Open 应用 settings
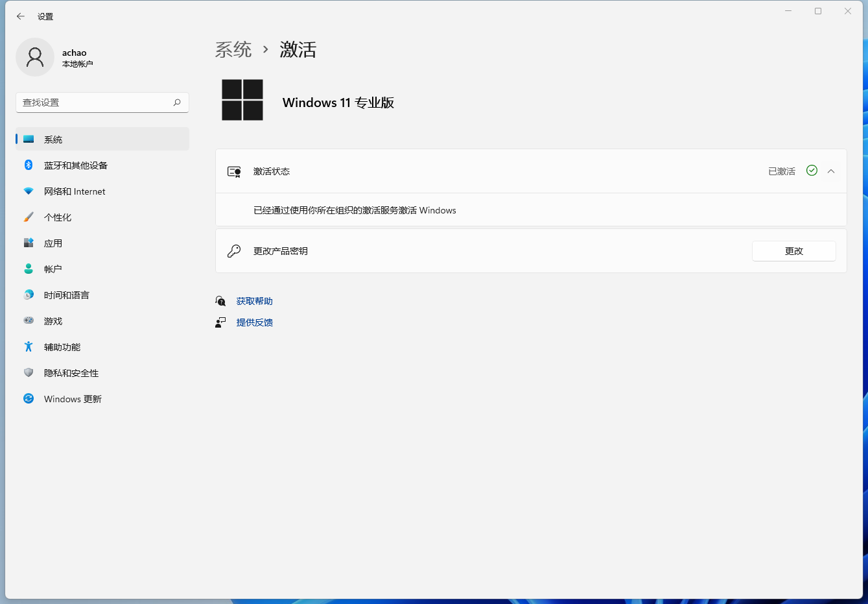The height and width of the screenshot is (604, 868). pos(102,243)
